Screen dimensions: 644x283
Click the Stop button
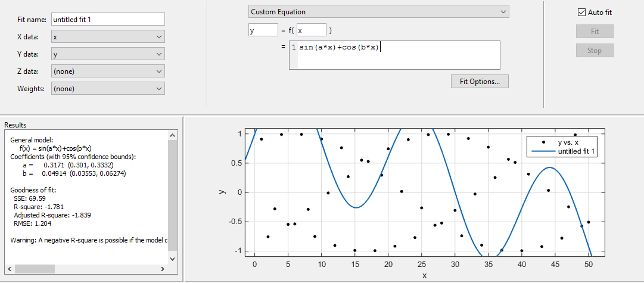click(595, 51)
